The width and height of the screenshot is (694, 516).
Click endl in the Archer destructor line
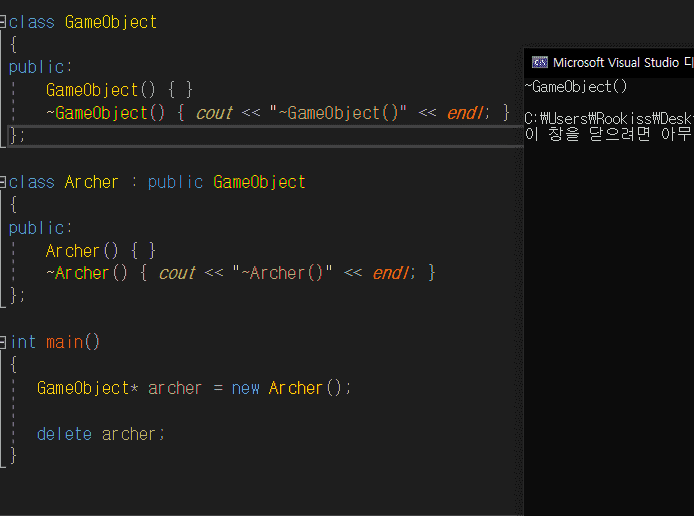point(390,273)
